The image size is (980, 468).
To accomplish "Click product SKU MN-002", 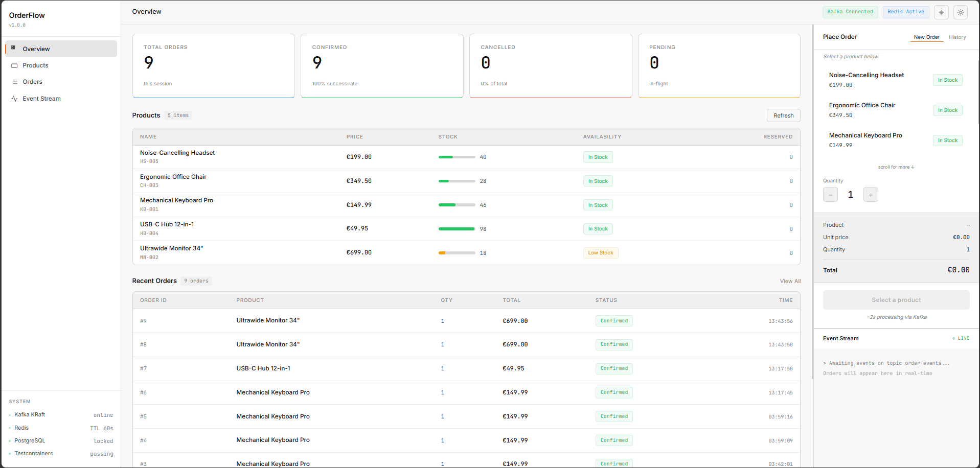I will point(149,258).
